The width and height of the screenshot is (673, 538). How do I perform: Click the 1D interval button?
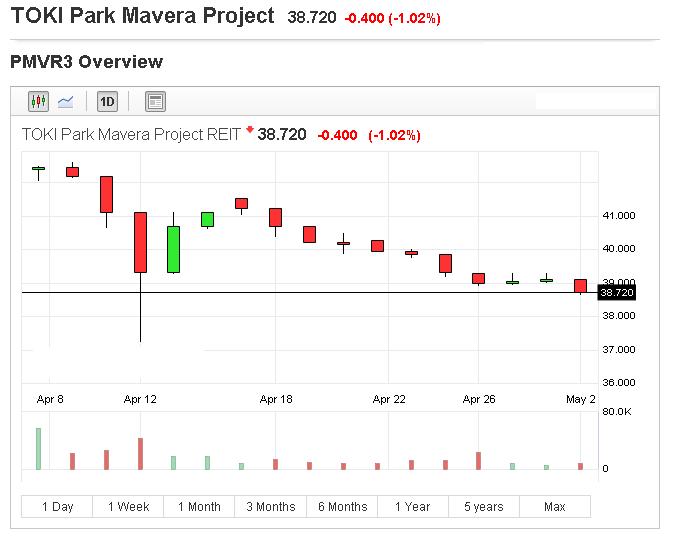107,101
